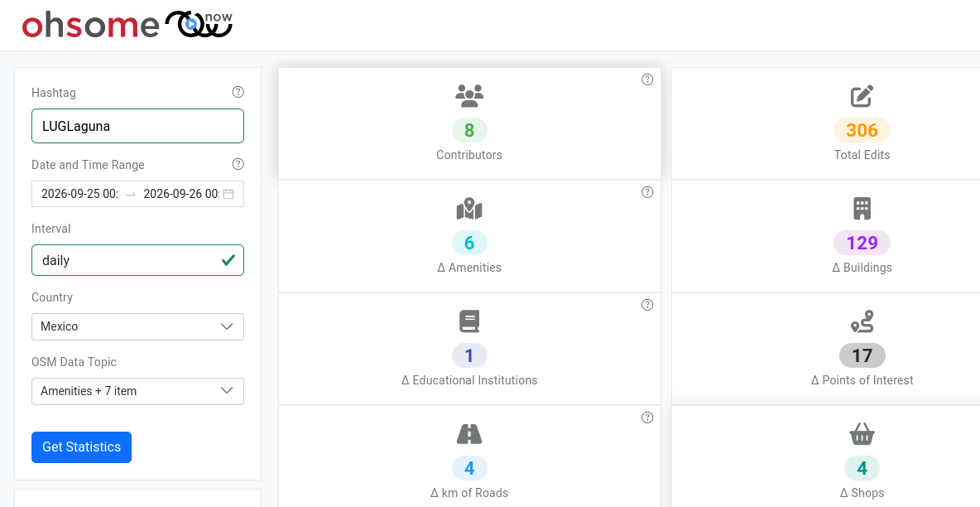The width and height of the screenshot is (980, 507).
Task: Expand the OSM Data Topic dropdown
Action: click(x=137, y=391)
